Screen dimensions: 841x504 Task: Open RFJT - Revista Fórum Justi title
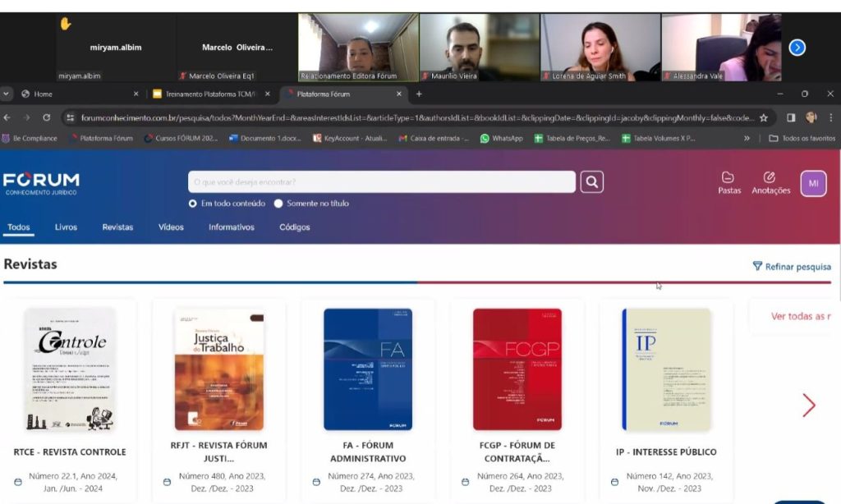click(x=218, y=452)
